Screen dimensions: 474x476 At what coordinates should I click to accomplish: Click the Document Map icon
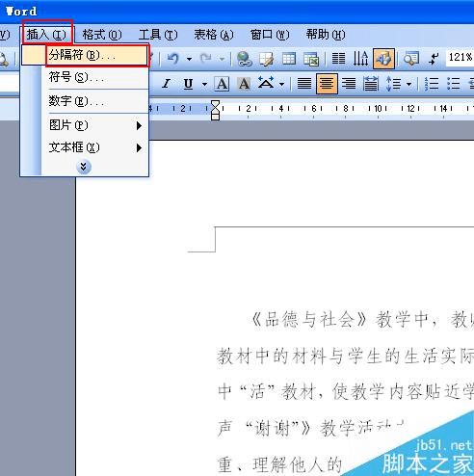(x=411, y=59)
